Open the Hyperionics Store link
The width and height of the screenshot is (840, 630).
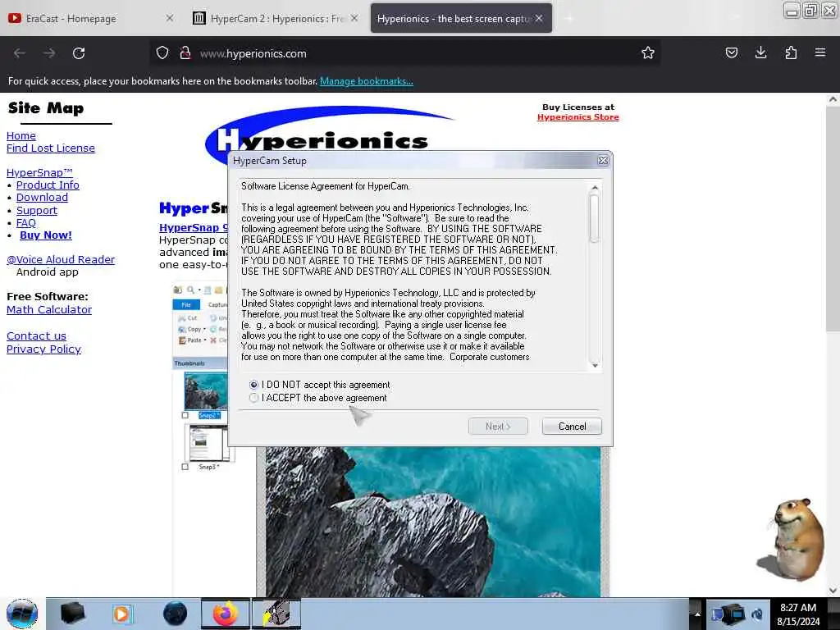578,116
